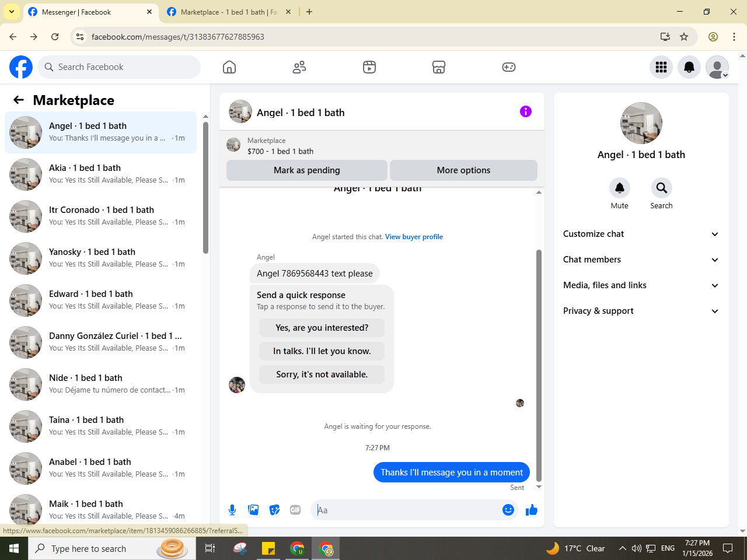Open a new browser tab
The image size is (747, 560).
pos(309,12)
